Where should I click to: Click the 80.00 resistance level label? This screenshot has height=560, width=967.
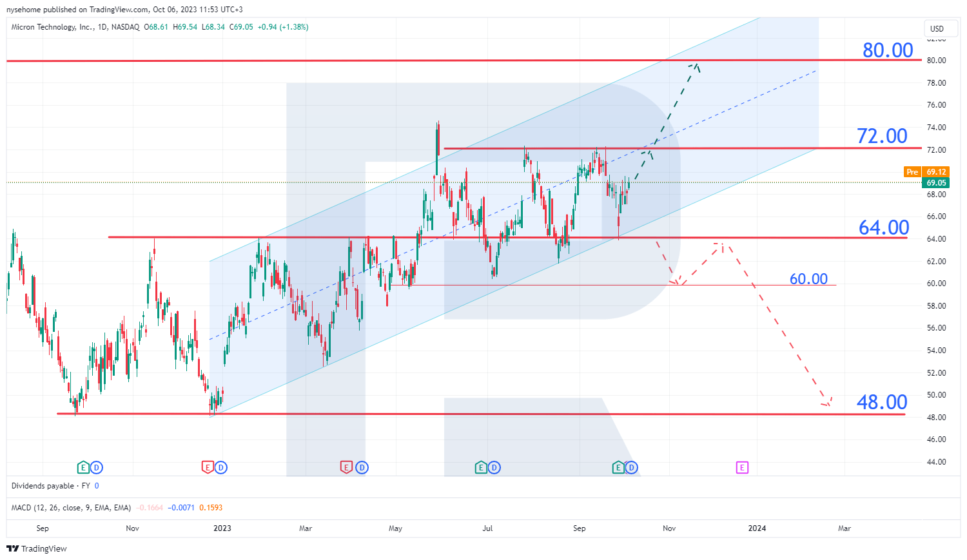(x=888, y=50)
